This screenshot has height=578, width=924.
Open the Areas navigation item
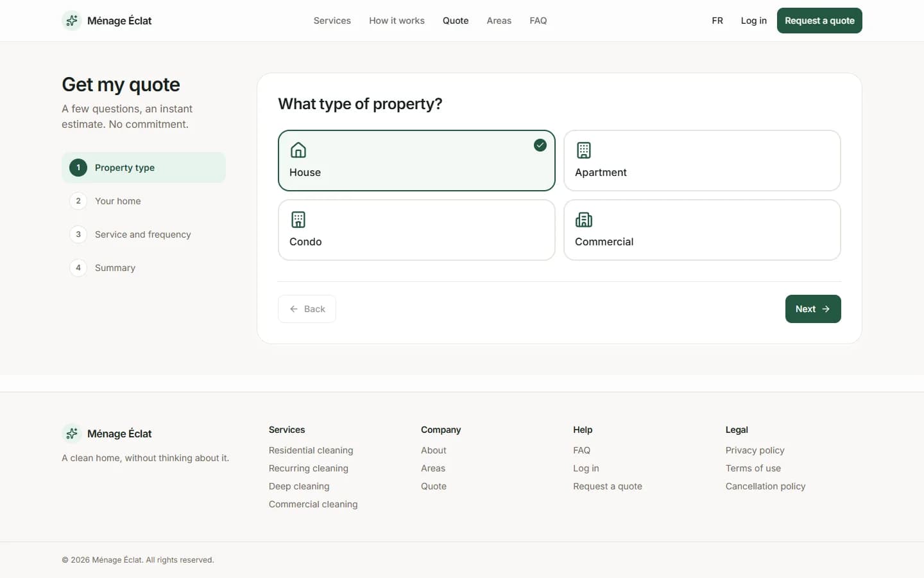click(499, 21)
